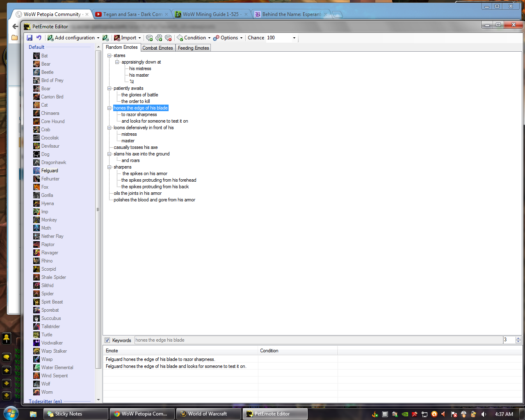Click the Save icon in the toolbar
This screenshot has width=525, height=420.
pos(30,38)
